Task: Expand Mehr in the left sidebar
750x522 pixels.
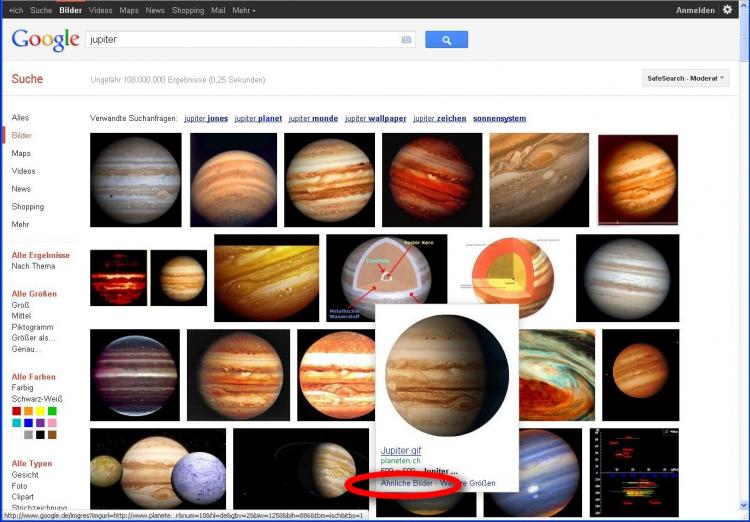Action: [x=21, y=224]
